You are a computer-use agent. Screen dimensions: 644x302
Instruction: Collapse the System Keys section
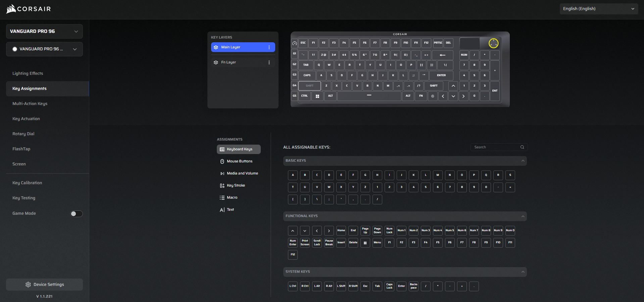(x=523, y=272)
